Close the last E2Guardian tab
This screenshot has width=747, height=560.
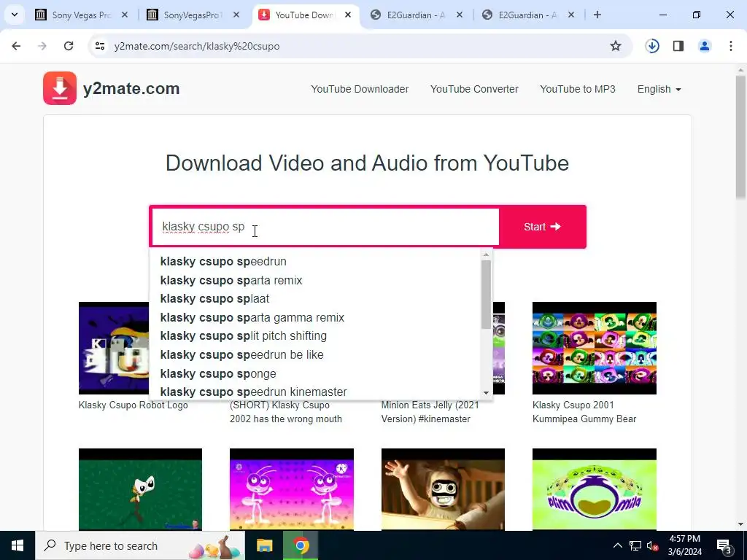click(571, 15)
